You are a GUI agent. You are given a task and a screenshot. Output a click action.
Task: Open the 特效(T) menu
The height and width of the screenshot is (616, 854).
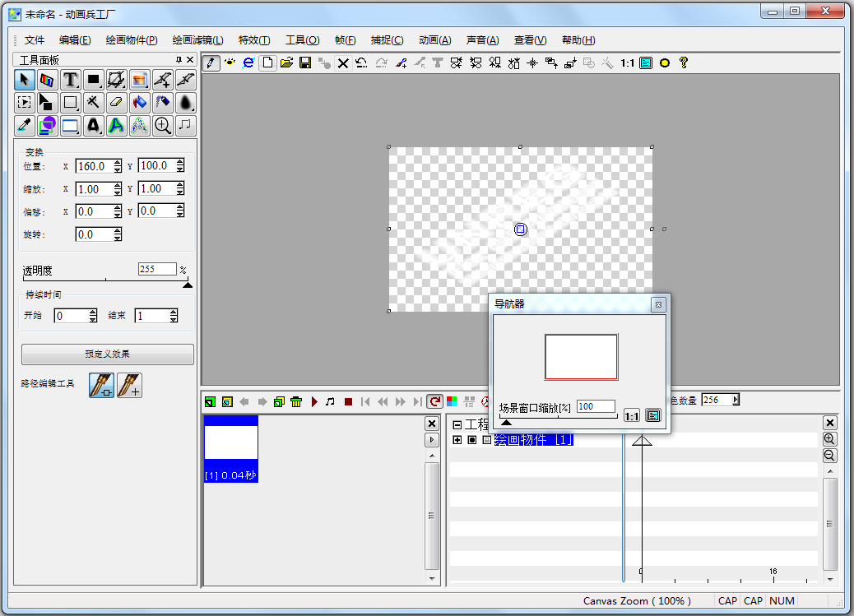pyautogui.click(x=254, y=40)
